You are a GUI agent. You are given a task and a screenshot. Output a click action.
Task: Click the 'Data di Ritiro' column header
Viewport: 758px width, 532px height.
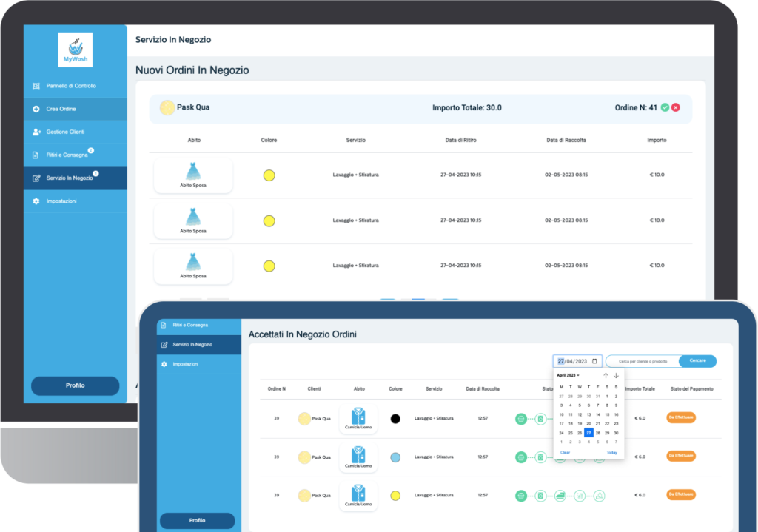click(460, 140)
